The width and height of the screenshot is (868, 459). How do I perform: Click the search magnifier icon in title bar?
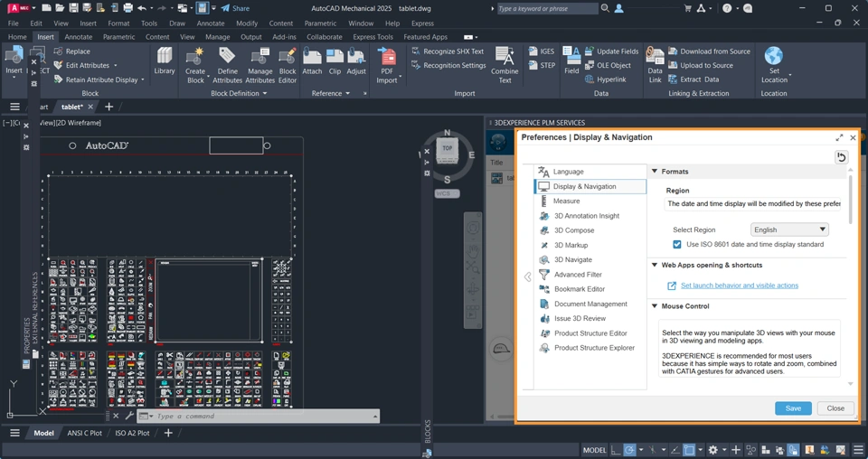[605, 8]
